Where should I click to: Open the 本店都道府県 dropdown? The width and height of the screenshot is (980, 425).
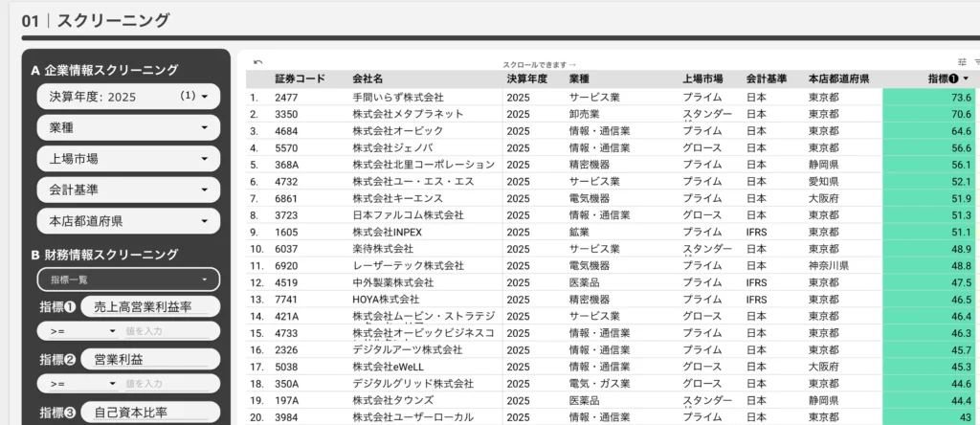click(128, 221)
